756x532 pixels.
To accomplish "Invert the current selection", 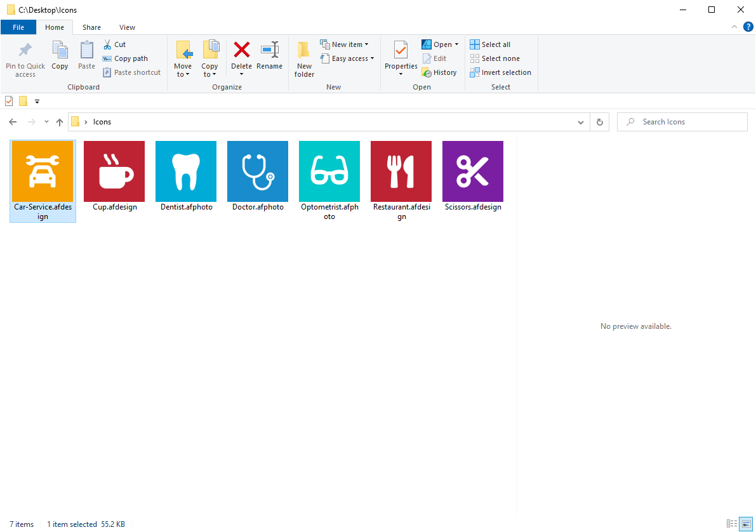I will (x=500, y=72).
